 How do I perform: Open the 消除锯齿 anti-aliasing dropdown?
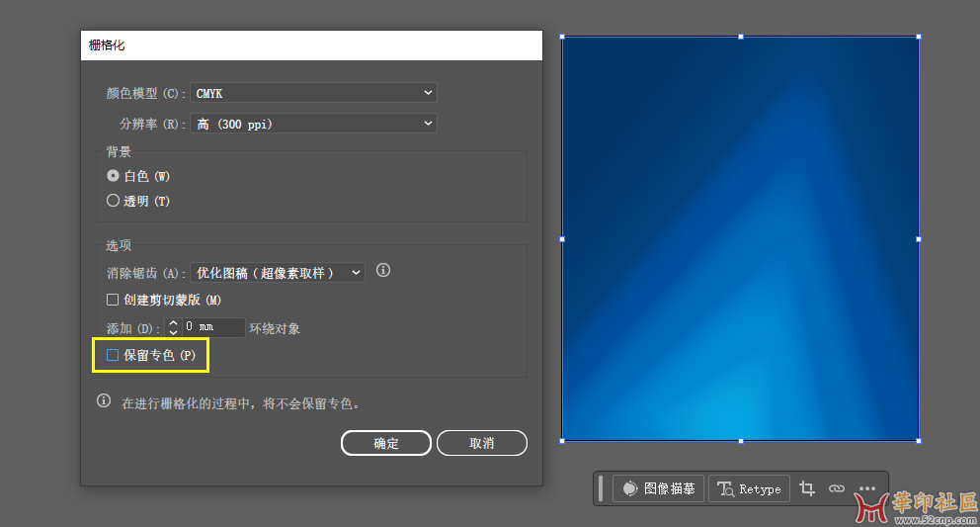[277, 272]
